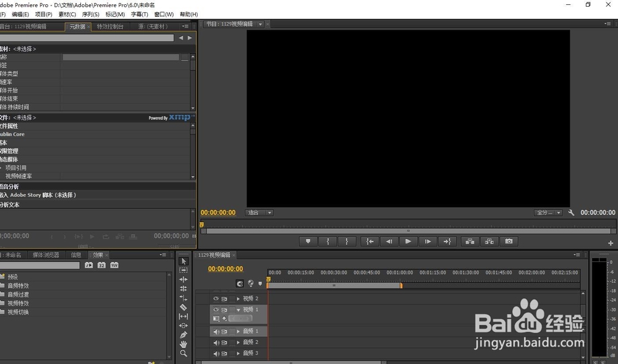Click the Extract button

(489, 242)
